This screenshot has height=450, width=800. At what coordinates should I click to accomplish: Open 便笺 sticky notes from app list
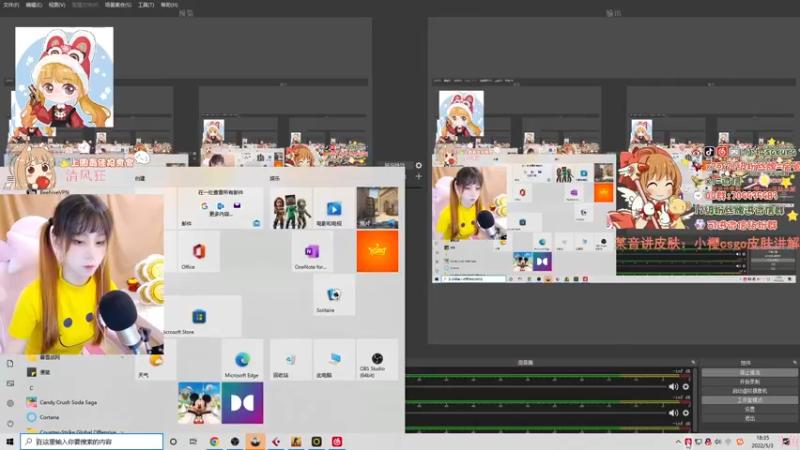tap(45, 372)
